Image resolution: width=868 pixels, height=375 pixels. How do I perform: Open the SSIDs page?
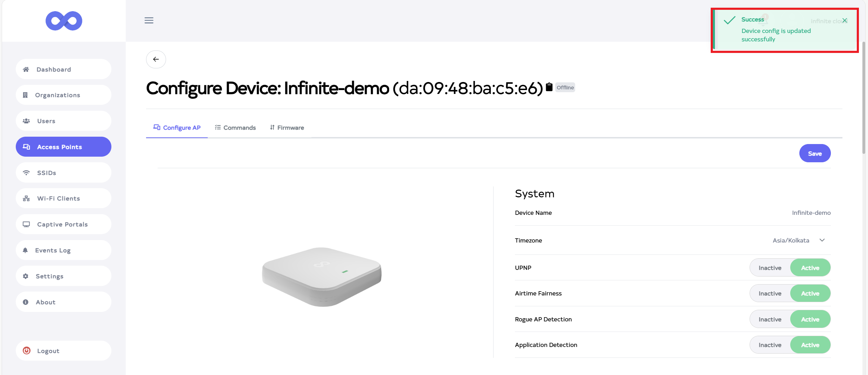pyautogui.click(x=63, y=173)
